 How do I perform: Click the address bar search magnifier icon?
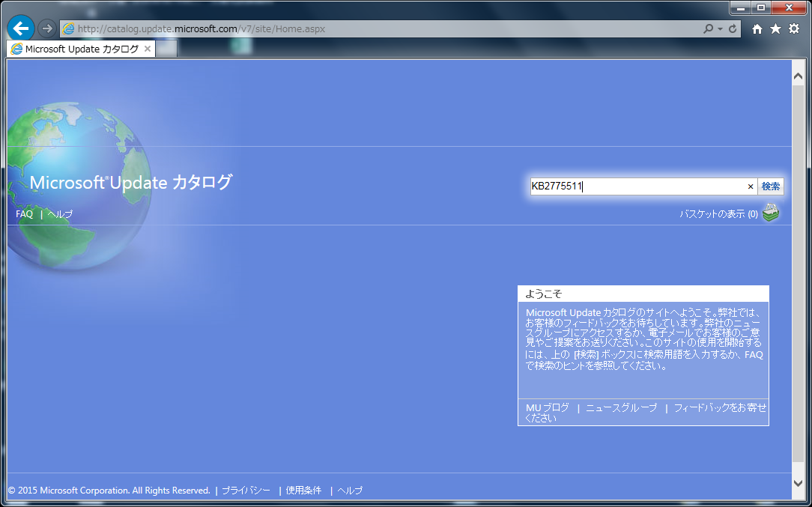(709, 28)
